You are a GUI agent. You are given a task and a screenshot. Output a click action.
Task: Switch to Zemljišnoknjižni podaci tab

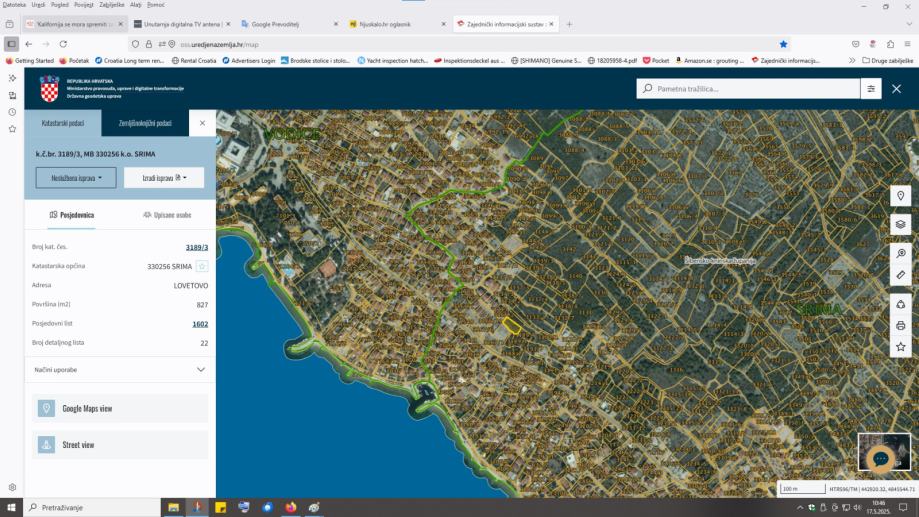[145, 123]
